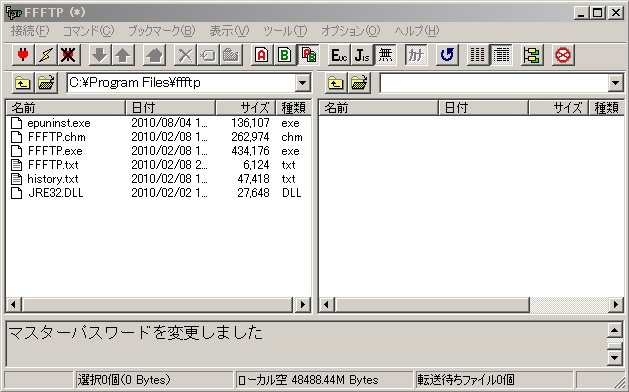Open the 表示(V) menu
The width and height of the screenshot is (629, 392).
click(229, 30)
